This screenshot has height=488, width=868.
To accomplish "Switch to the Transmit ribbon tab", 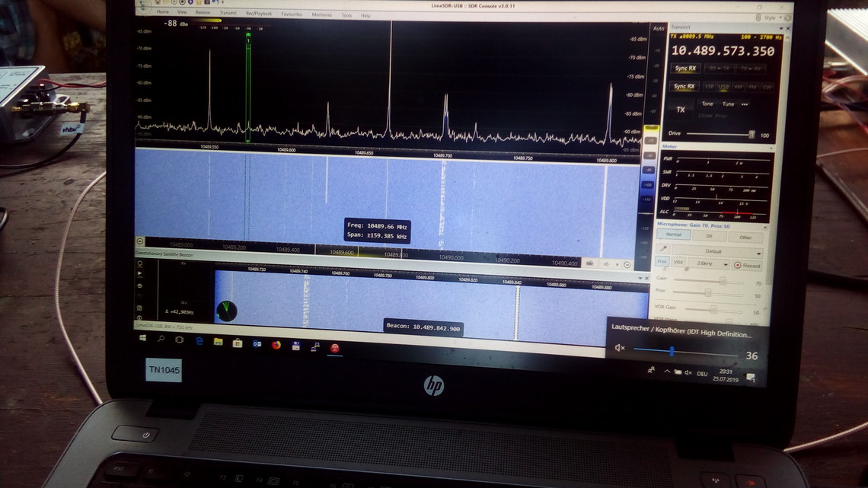I will [228, 13].
